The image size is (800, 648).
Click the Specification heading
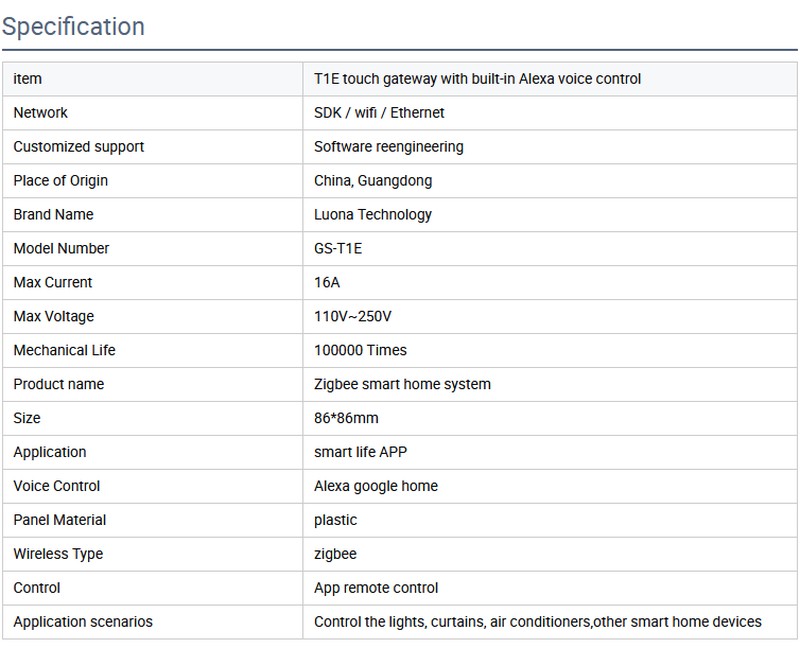[73, 26]
